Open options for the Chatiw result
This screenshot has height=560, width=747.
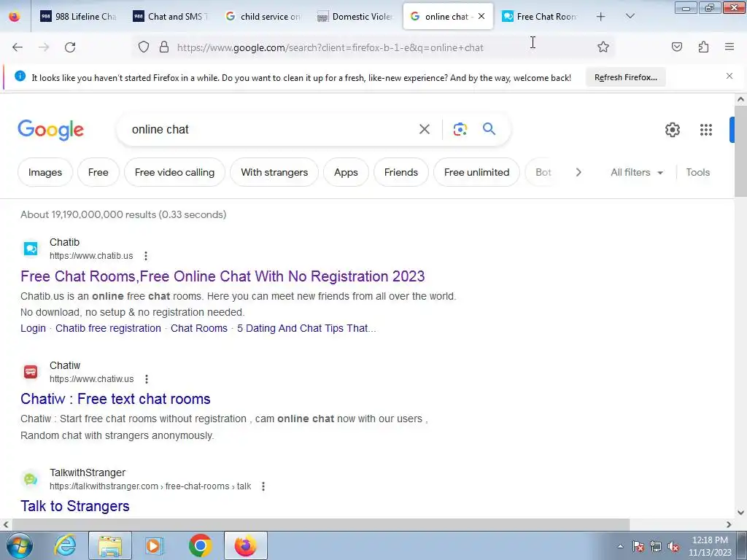coord(147,379)
